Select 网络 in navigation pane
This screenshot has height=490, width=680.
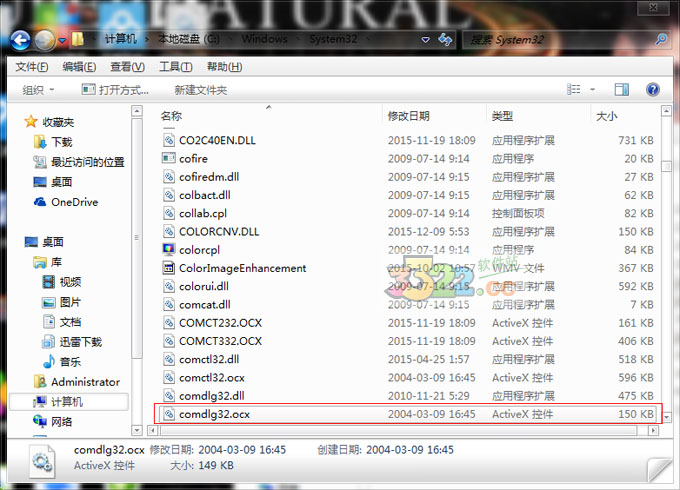coord(52,421)
